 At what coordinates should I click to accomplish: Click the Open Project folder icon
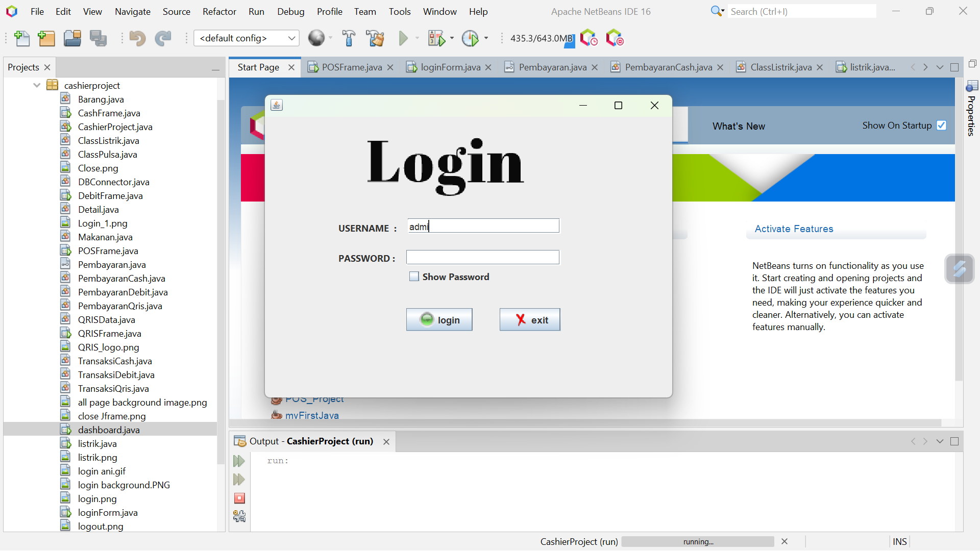(x=72, y=38)
